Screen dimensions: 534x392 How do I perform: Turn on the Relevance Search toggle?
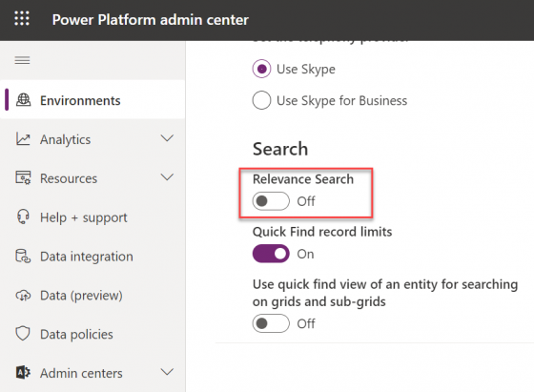[271, 201]
